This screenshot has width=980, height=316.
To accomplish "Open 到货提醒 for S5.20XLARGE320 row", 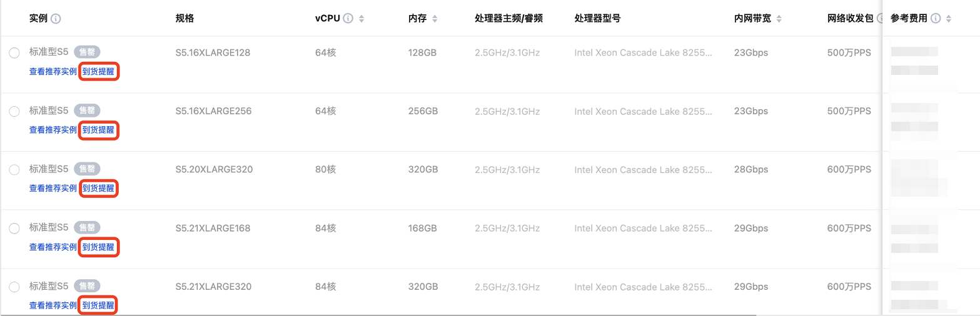I will 99,188.
